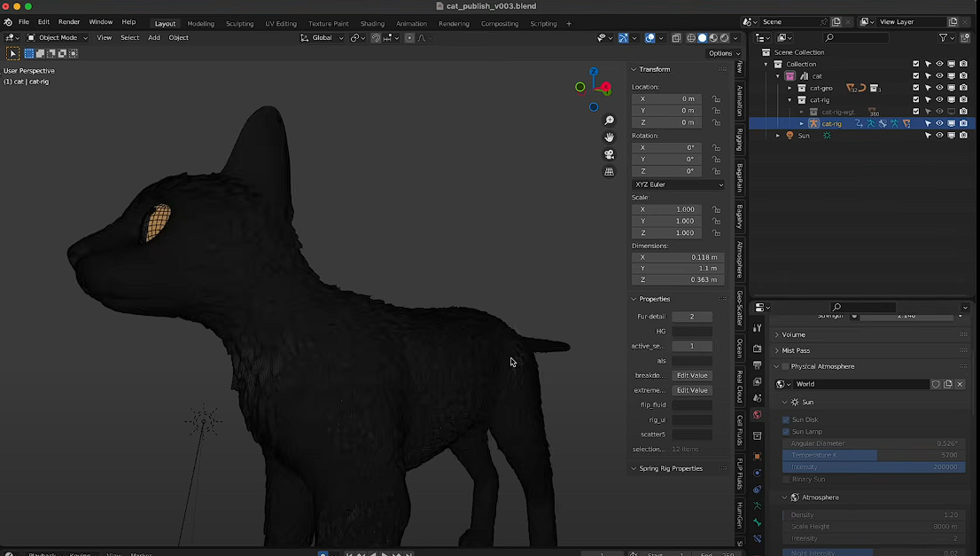The width and height of the screenshot is (980, 556).
Task: Open the Render properties tab icon
Action: click(758, 348)
